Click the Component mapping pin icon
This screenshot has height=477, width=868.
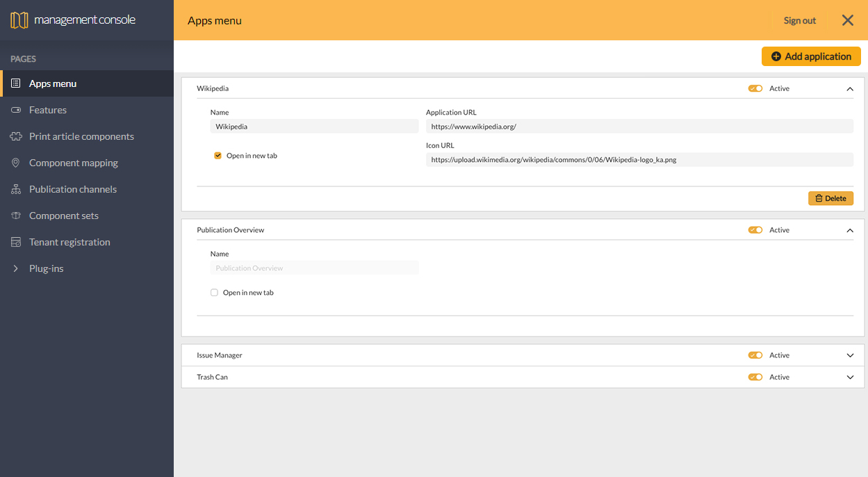coord(15,163)
